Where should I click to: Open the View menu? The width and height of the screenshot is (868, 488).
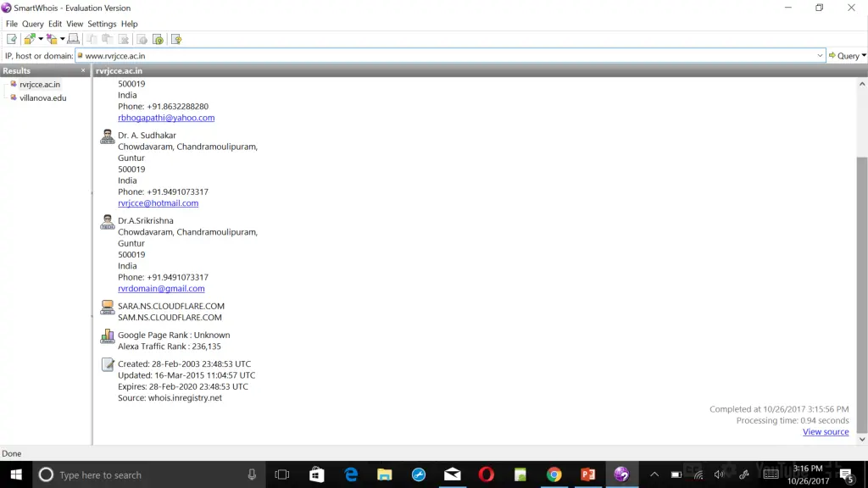pos(75,24)
